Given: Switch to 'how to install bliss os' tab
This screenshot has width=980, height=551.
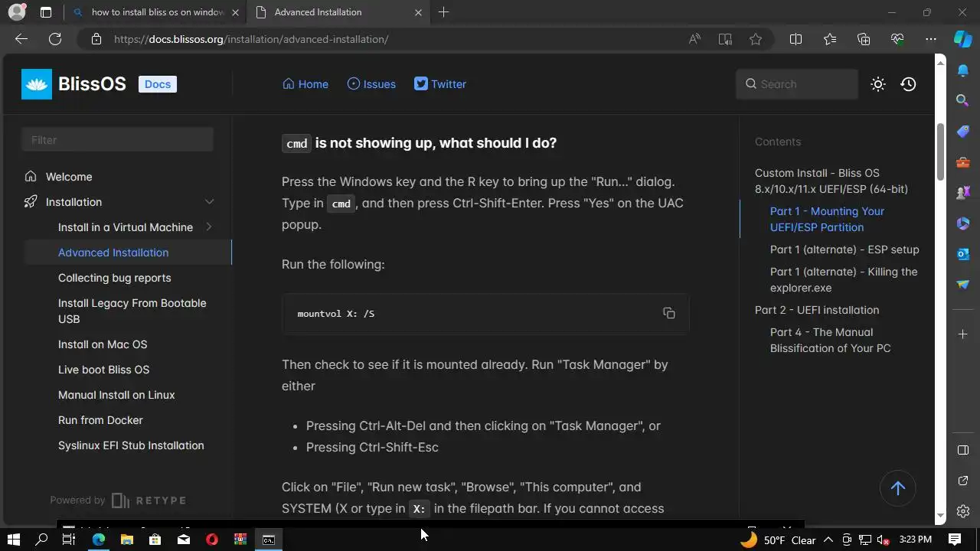Looking at the screenshot, I should pyautogui.click(x=156, y=12).
